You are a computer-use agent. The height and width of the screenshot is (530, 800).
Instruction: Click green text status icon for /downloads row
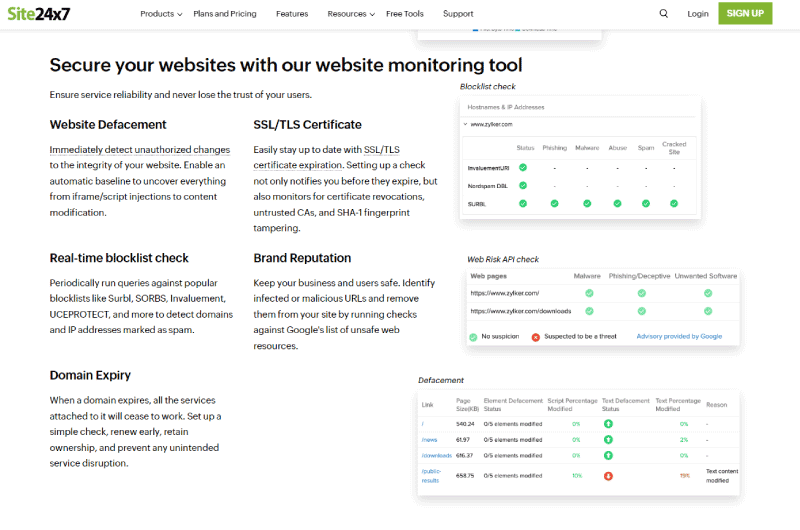(x=608, y=456)
